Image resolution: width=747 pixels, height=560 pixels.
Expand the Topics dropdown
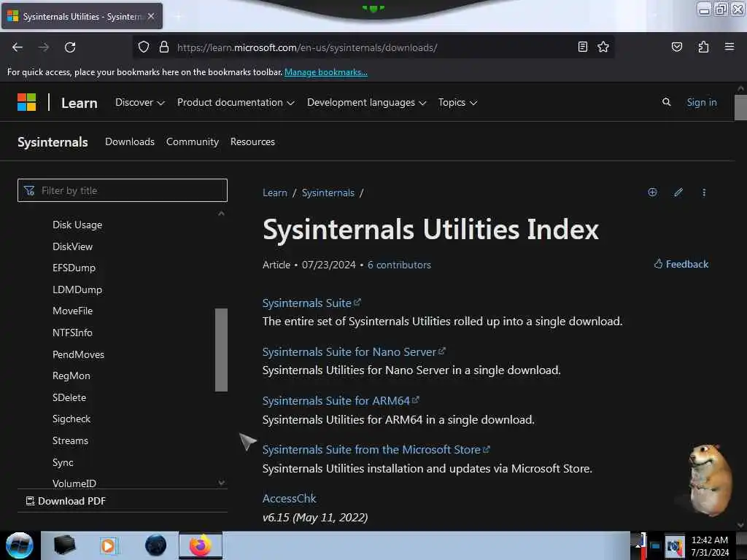pos(457,102)
